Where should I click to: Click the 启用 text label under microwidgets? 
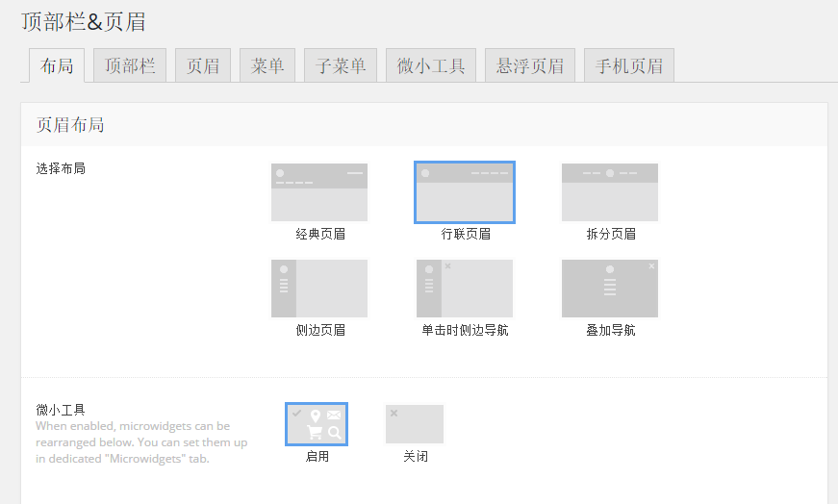click(x=317, y=457)
